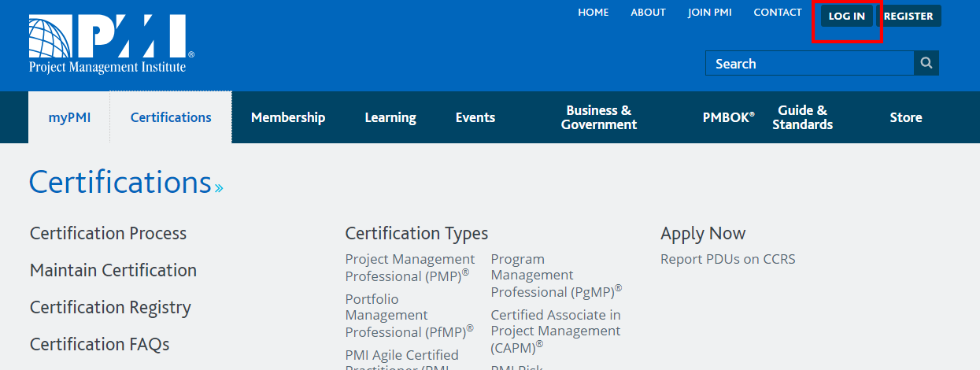Click the arrow beside Certifications heading

coord(219,188)
